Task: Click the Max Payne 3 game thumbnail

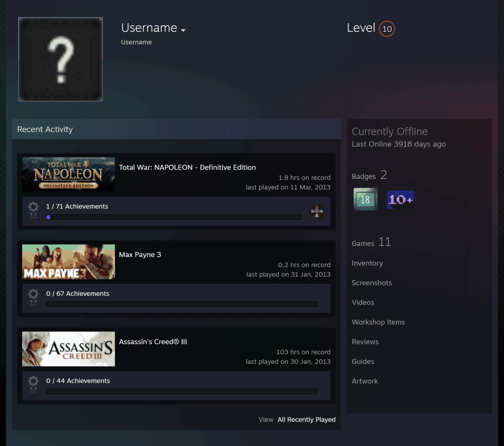Action: [x=69, y=262]
